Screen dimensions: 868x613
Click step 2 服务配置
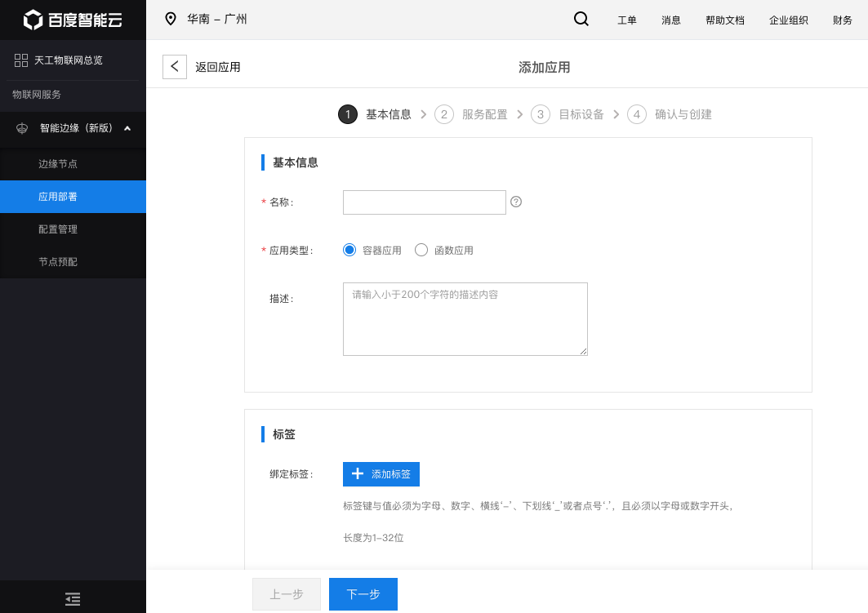[471, 114]
